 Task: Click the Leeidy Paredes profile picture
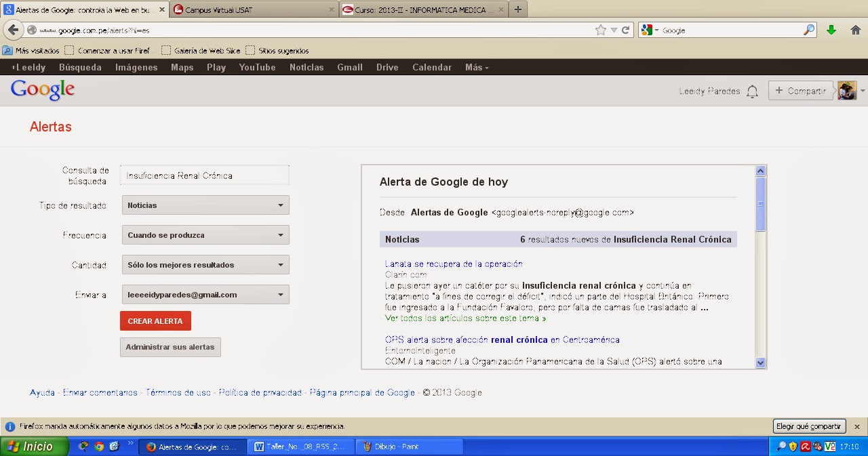tap(847, 91)
